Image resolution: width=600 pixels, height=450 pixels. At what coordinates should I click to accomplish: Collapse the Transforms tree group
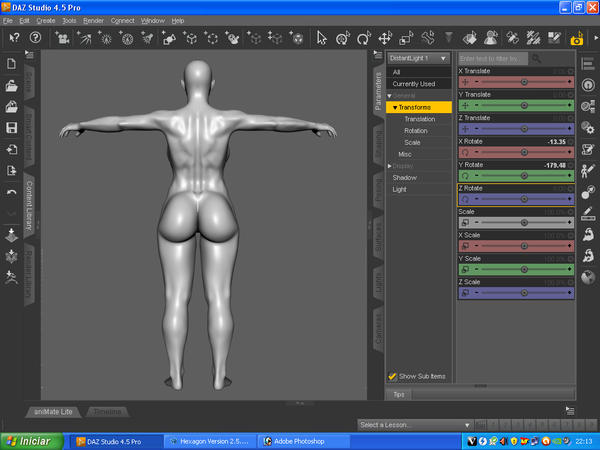395,107
